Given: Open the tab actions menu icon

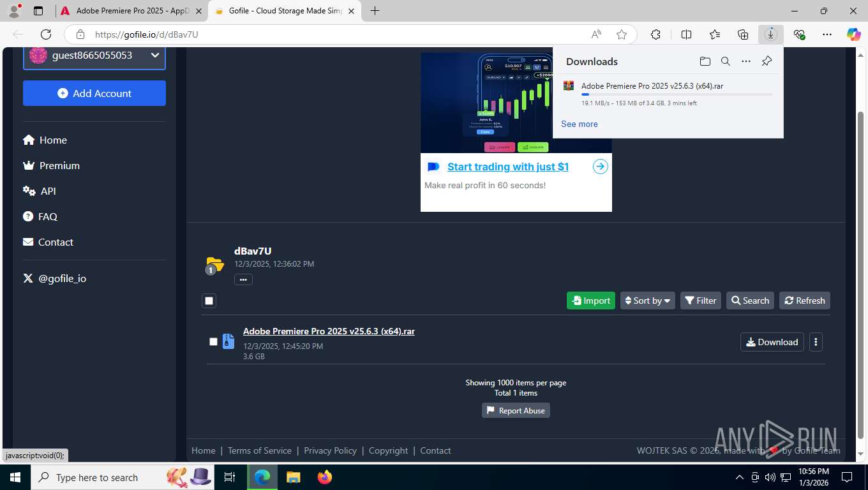Looking at the screenshot, I should click(x=38, y=11).
